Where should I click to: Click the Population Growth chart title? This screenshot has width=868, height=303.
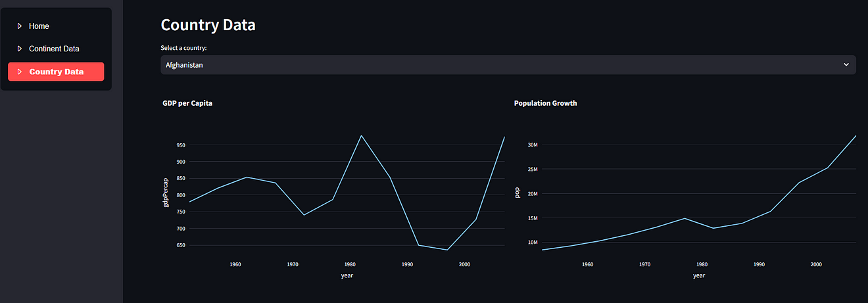[545, 103]
